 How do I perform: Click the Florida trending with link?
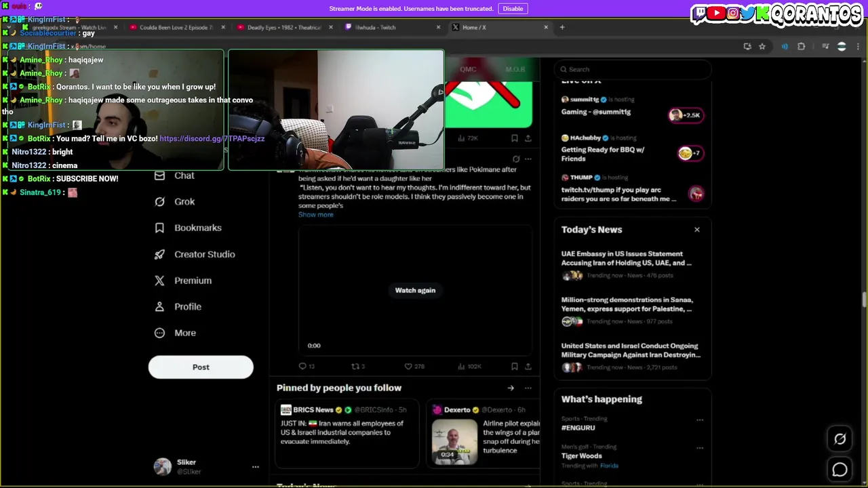609,466
